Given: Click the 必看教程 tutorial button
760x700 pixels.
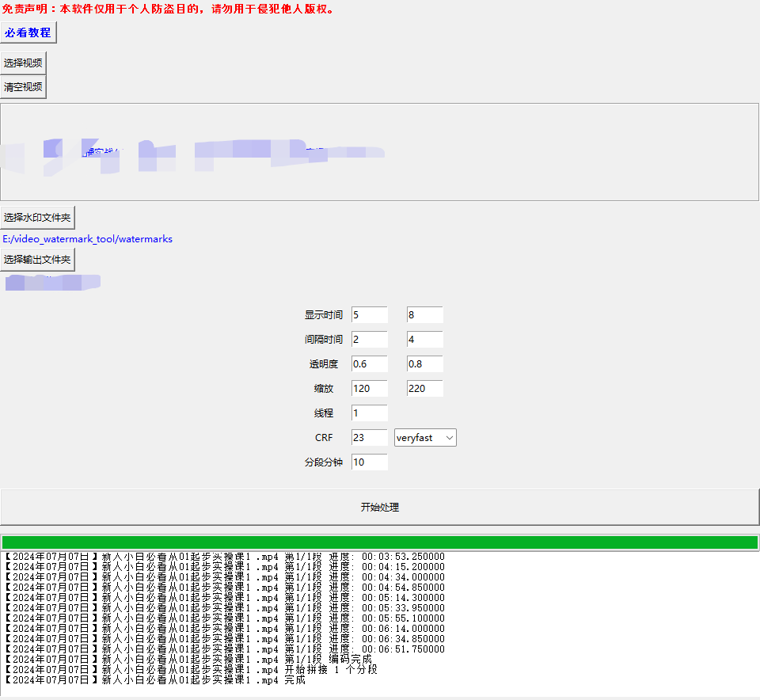Looking at the screenshot, I should [28, 33].
